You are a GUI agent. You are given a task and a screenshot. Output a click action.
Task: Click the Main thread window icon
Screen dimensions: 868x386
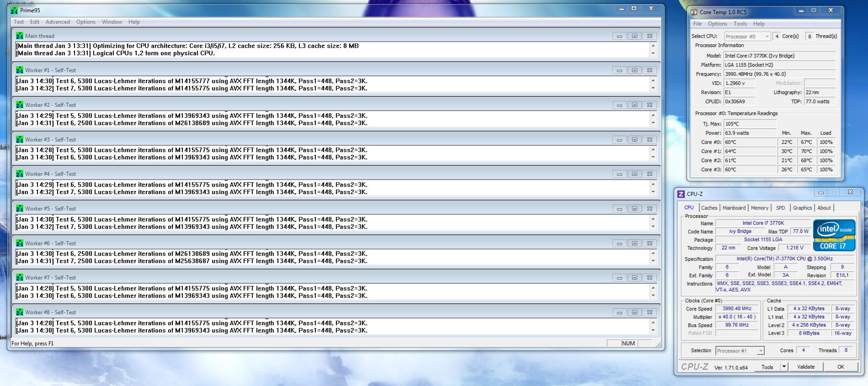(x=20, y=36)
